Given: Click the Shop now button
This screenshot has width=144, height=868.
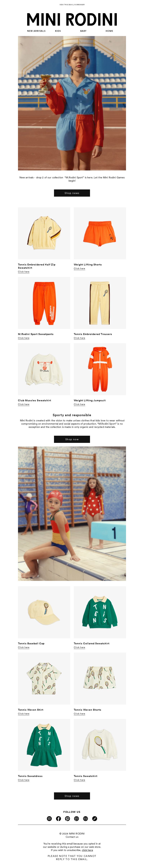Looking at the screenshot, I should point(72,439).
